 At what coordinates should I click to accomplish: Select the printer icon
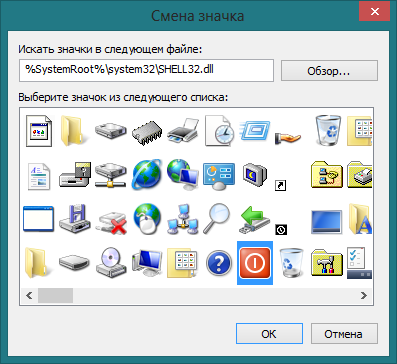[182, 131]
